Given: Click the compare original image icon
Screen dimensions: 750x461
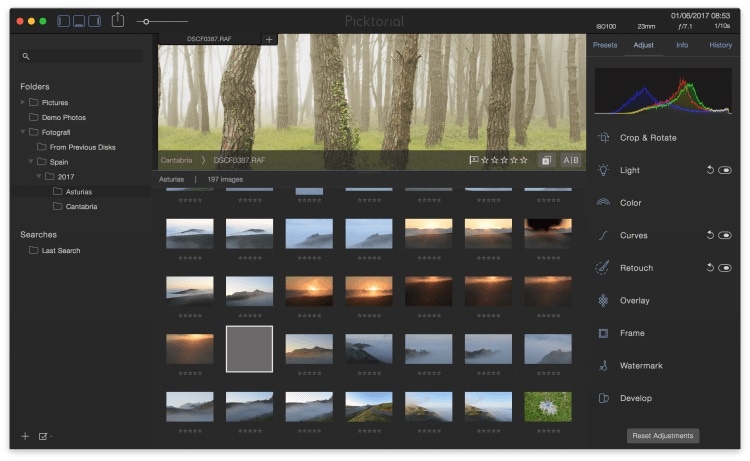Looking at the screenshot, I should click(x=546, y=160).
